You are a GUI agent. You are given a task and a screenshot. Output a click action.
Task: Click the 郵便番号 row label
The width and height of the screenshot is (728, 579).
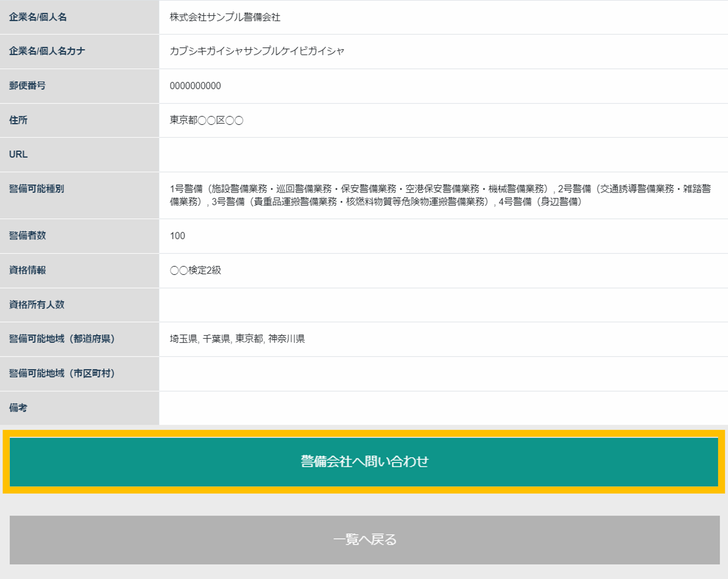click(x=27, y=86)
